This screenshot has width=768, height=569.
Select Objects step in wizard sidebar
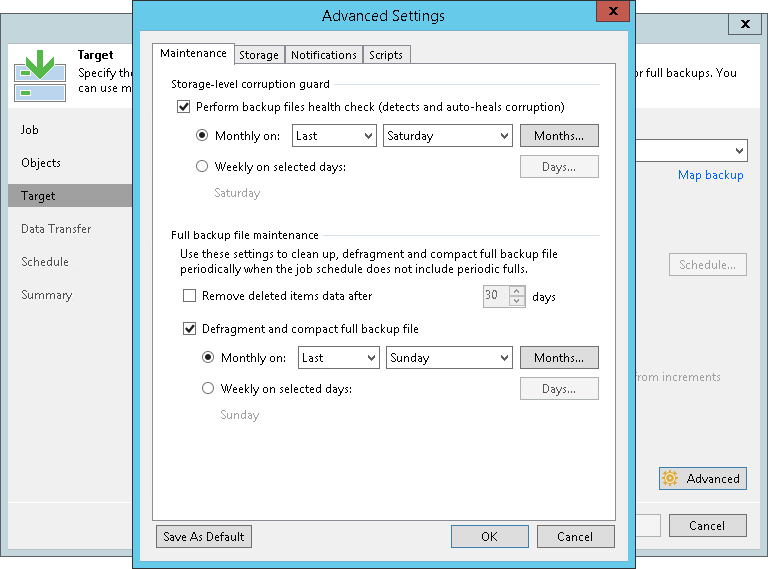click(41, 163)
